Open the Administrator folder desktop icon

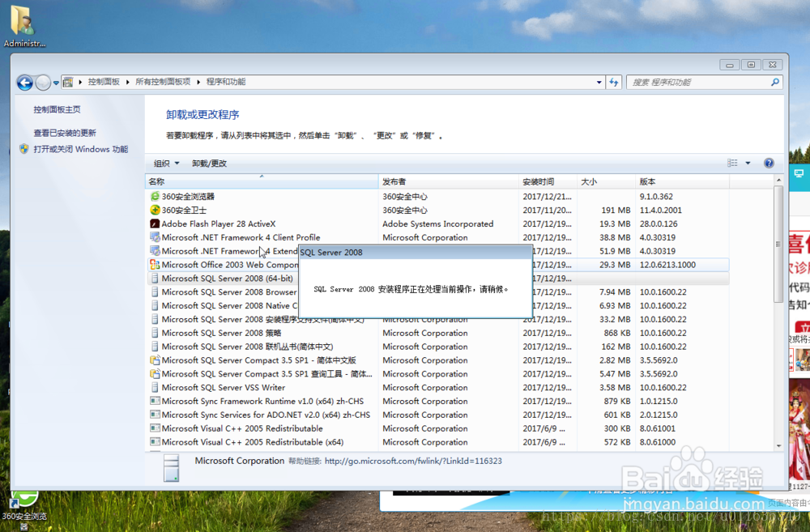[23, 26]
